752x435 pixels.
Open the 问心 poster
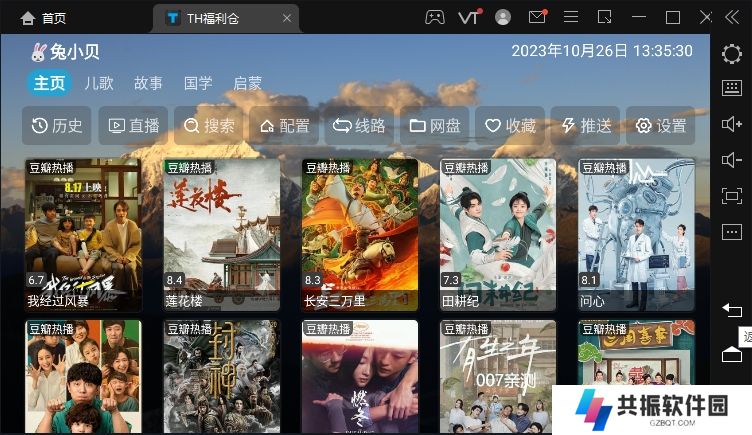pos(636,235)
